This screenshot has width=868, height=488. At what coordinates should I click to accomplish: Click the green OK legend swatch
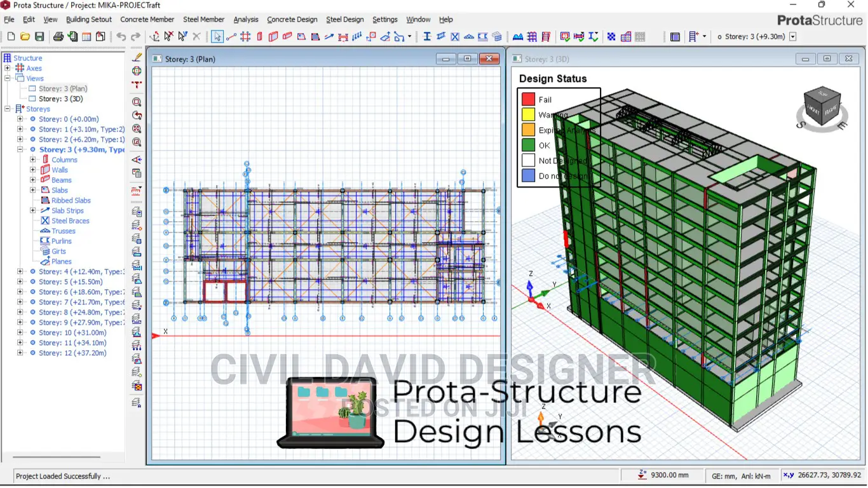[x=528, y=145]
